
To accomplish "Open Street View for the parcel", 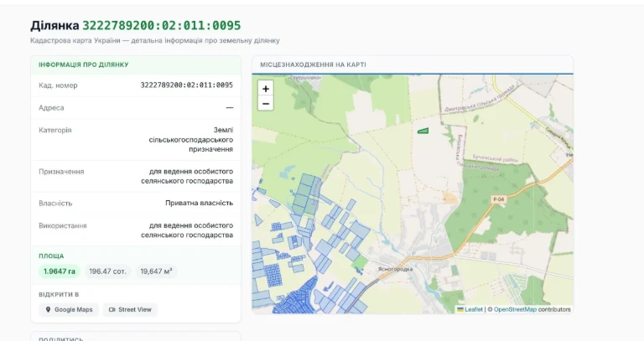I will point(130,310).
